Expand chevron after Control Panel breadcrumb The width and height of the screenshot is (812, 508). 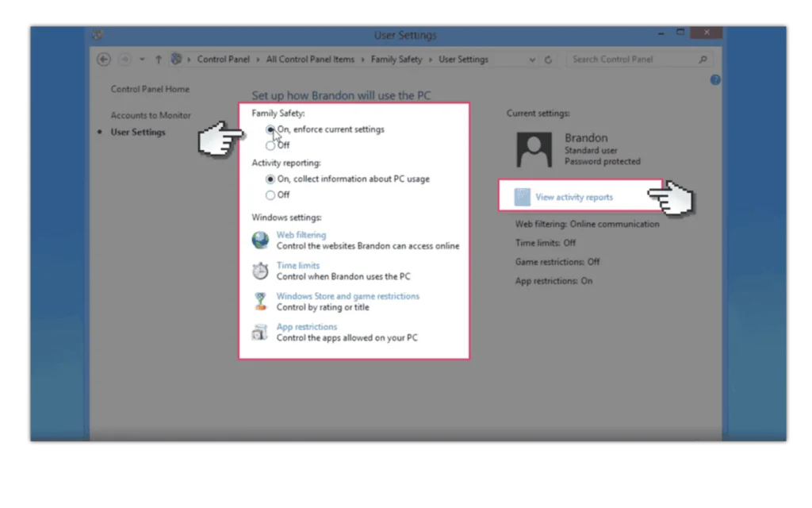click(x=258, y=60)
